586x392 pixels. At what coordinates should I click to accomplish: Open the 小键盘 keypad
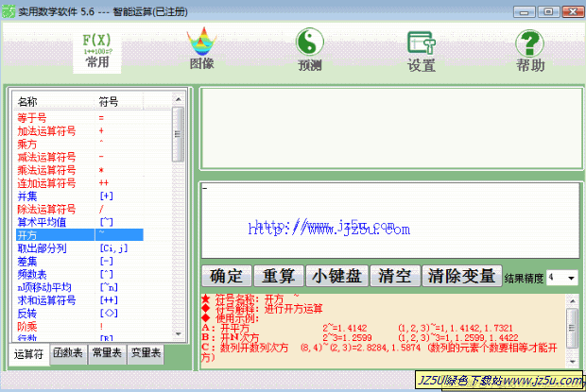pyautogui.click(x=337, y=277)
